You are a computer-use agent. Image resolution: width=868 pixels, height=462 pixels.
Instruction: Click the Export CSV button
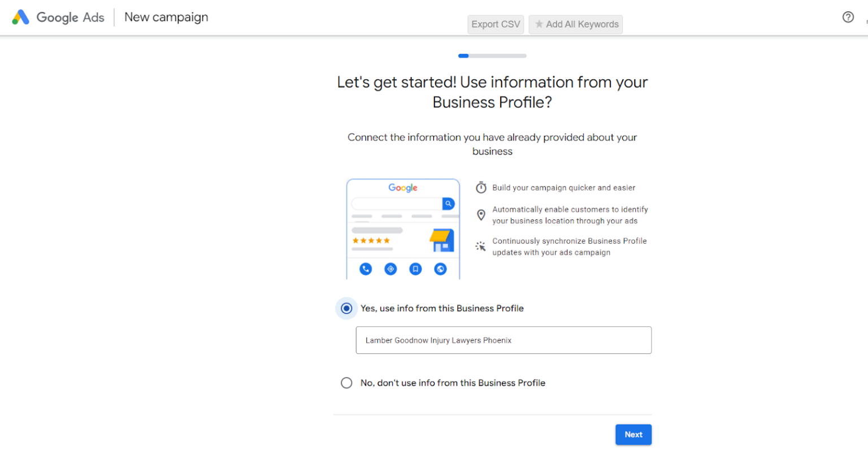point(496,24)
